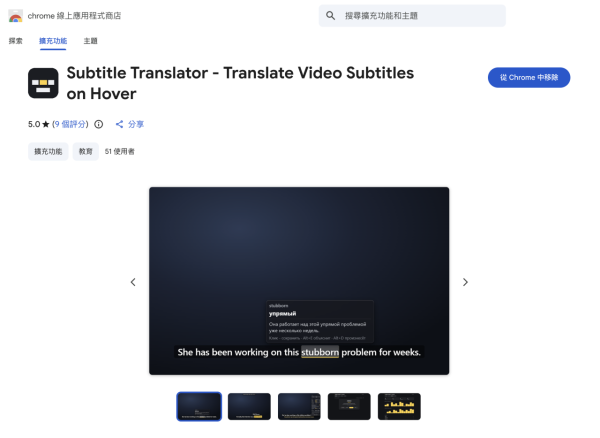Click the Subtitle Translator extension icon

click(x=43, y=83)
